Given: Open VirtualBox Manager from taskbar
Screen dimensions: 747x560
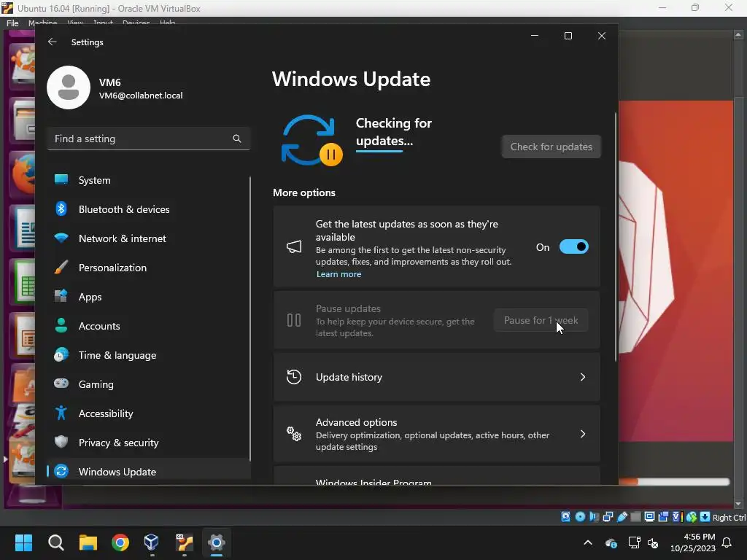Looking at the screenshot, I should tap(152, 542).
